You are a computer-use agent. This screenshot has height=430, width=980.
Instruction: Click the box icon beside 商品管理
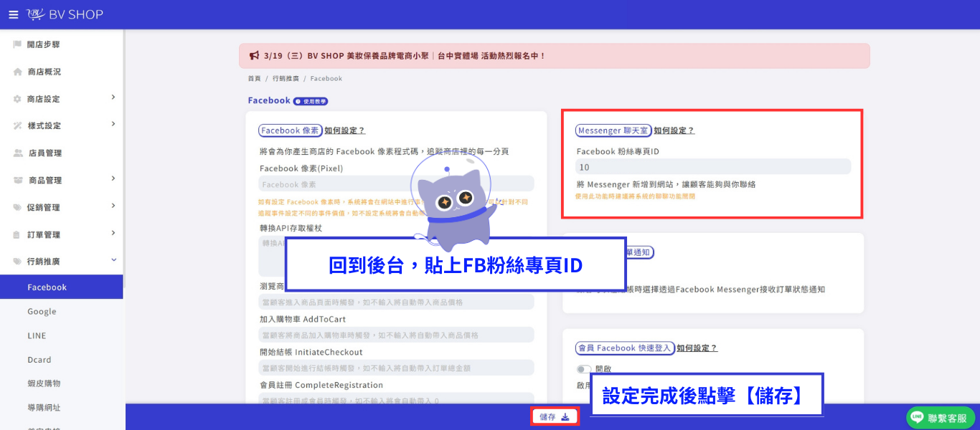point(18,181)
